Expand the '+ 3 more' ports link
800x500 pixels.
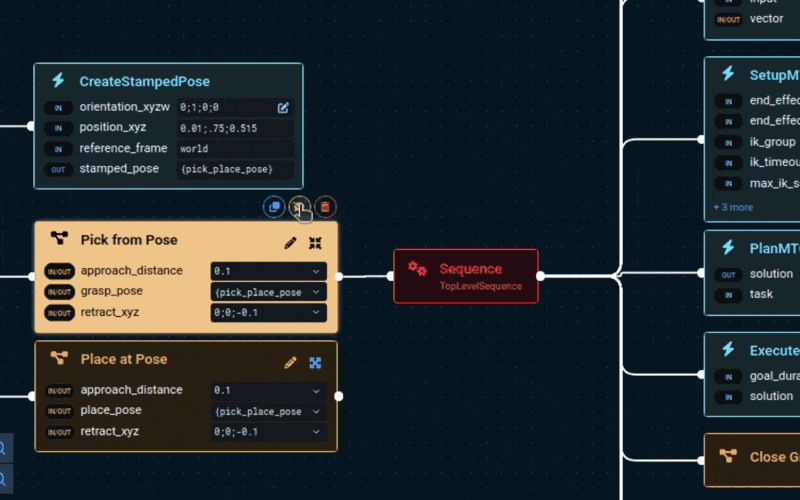tap(733, 207)
